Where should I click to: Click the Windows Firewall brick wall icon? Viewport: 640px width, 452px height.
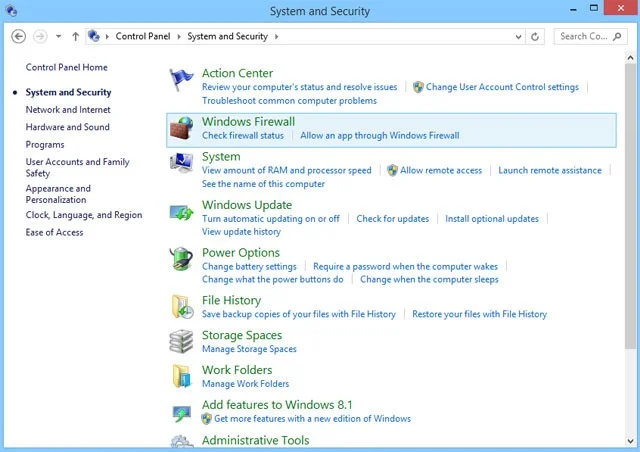[181, 128]
